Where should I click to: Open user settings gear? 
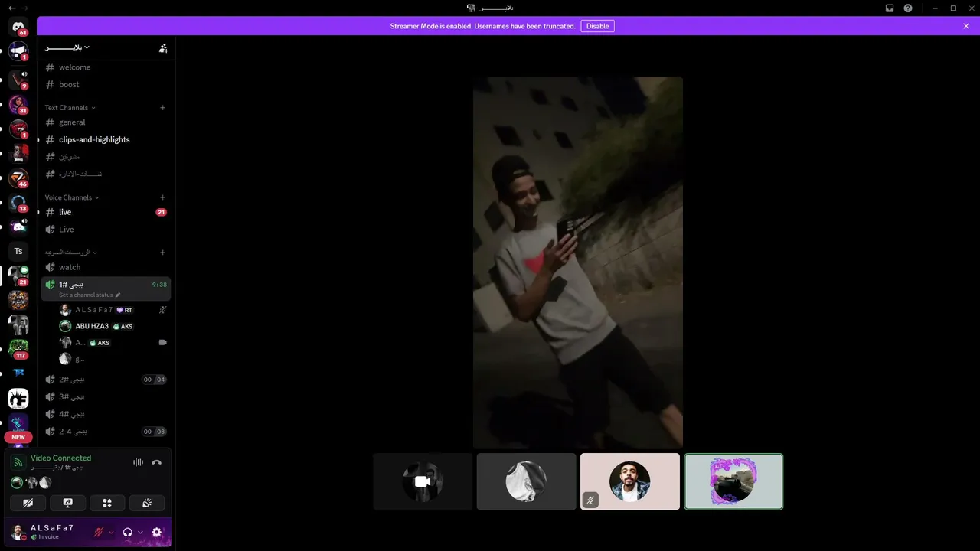(157, 533)
